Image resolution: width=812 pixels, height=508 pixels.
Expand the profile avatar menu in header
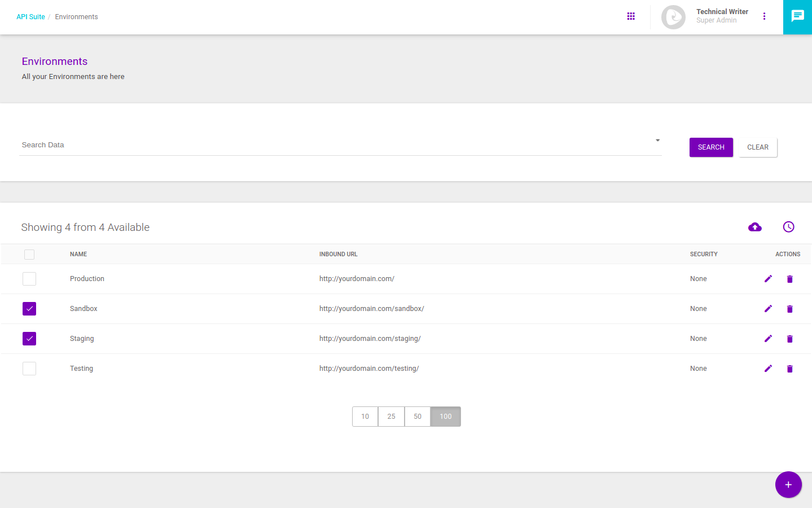coord(673,17)
